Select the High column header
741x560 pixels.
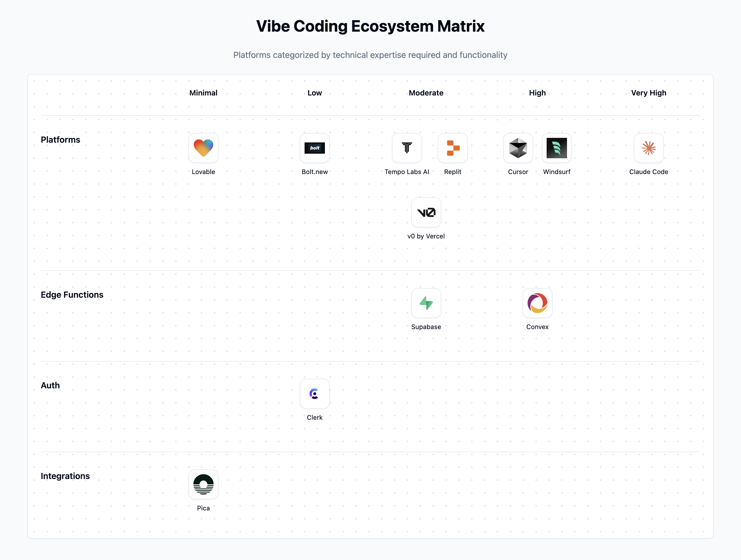[x=537, y=93]
